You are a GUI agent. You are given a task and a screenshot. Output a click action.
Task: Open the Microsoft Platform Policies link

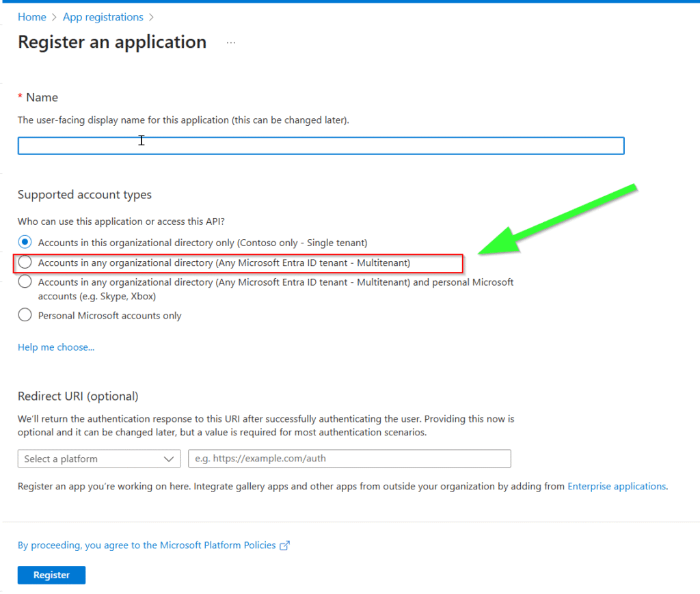pos(146,545)
